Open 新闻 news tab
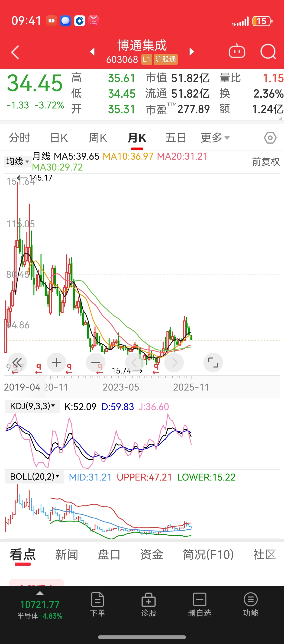The width and height of the screenshot is (284, 644). click(x=67, y=555)
